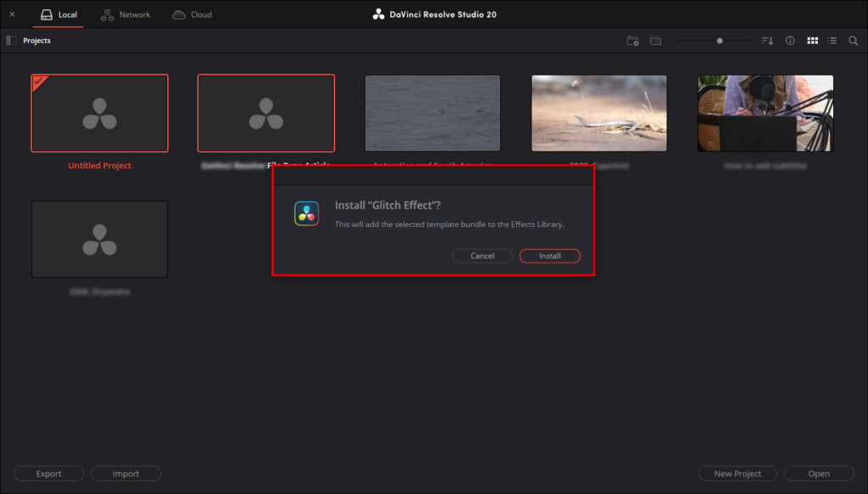Open the project search icon
This screenshot has height=494, width=868.
pos(853,41)
